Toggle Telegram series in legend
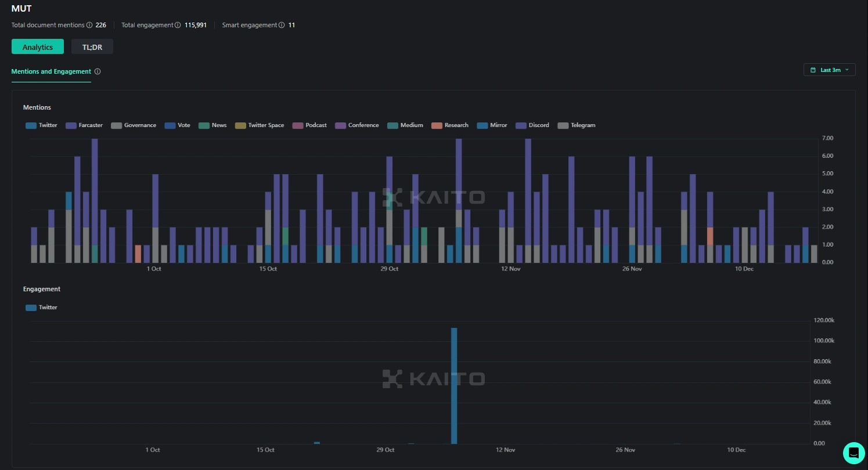The width and height of the screenshot is (868, 470). (x=577, y=125)
